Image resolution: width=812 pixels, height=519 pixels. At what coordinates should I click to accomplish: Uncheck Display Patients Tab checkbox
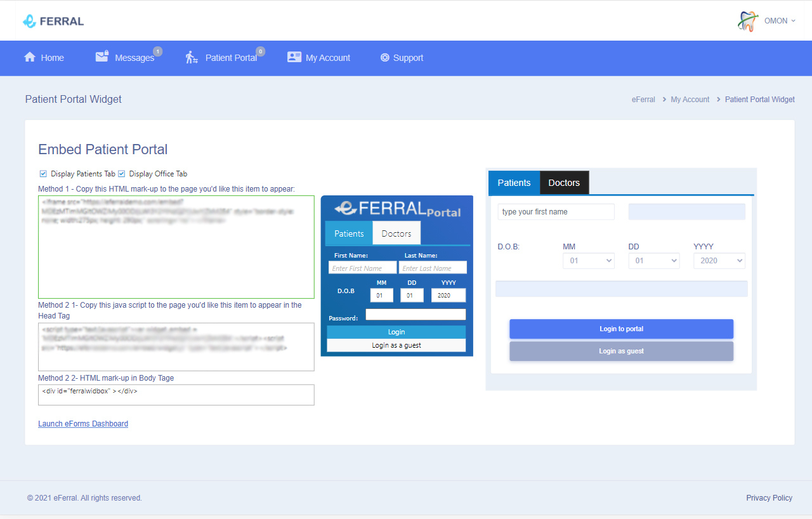tap(43, 174)
